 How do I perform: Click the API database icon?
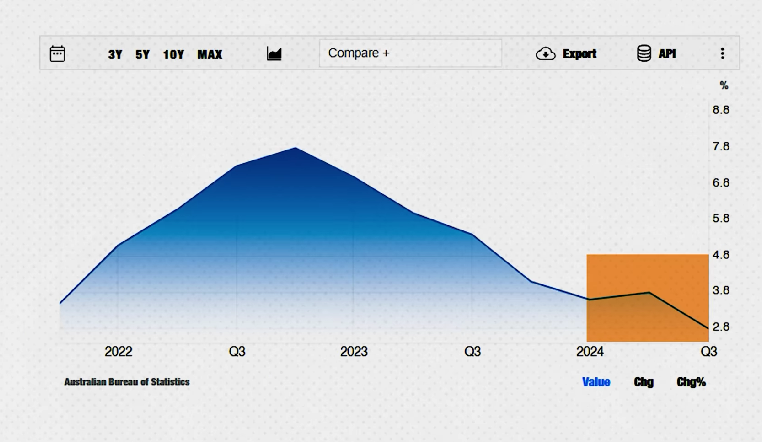(x=644, y=53)
